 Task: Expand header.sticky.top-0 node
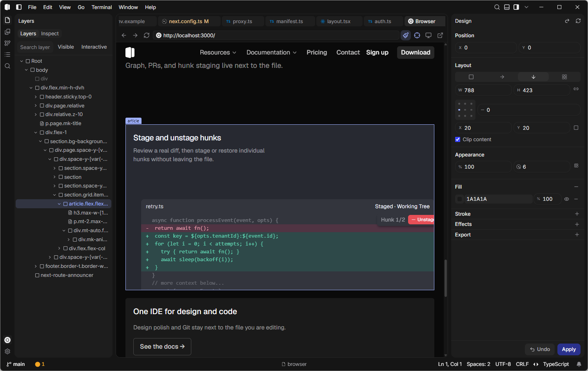[36, 96]
